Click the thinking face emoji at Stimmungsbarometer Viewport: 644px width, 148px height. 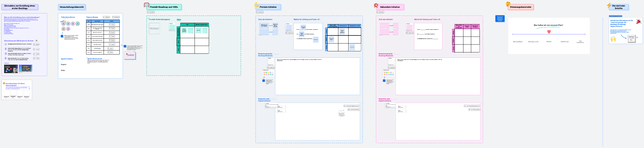pyautogui.click(x=508, y=4)
